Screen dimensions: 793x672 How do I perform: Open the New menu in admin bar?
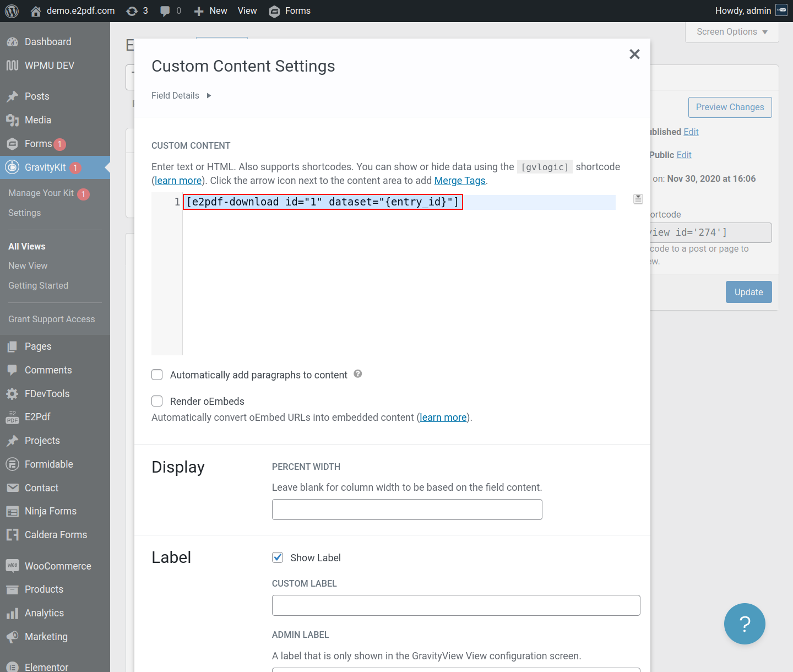211,11
